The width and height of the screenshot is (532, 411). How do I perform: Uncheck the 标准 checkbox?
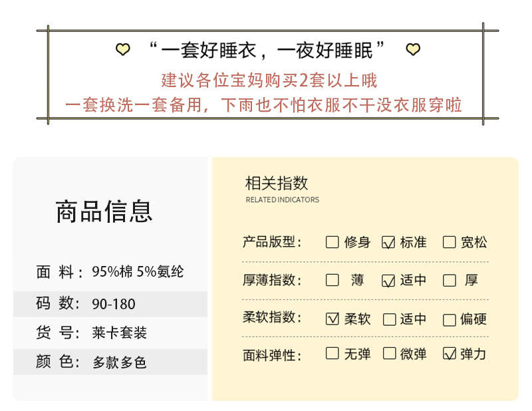[x=388, y=242]
